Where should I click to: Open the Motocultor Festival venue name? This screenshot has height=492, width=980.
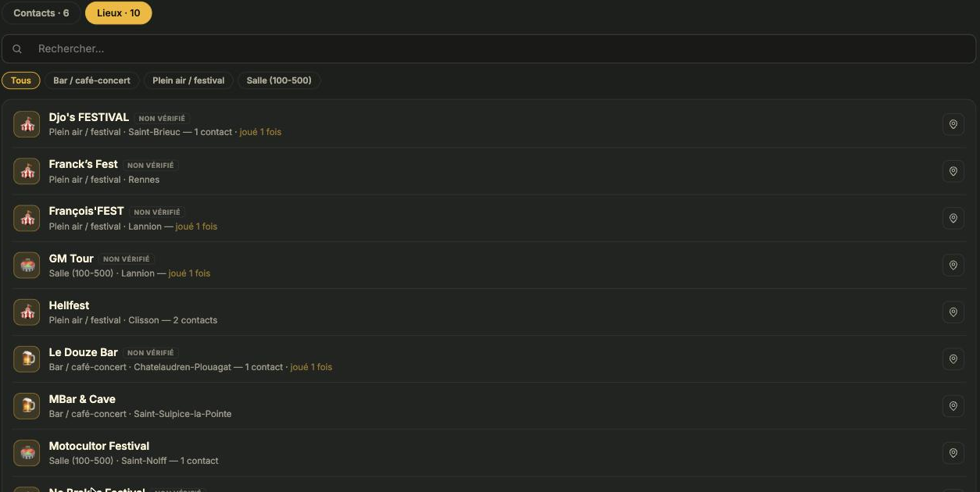tap(98, 446)
